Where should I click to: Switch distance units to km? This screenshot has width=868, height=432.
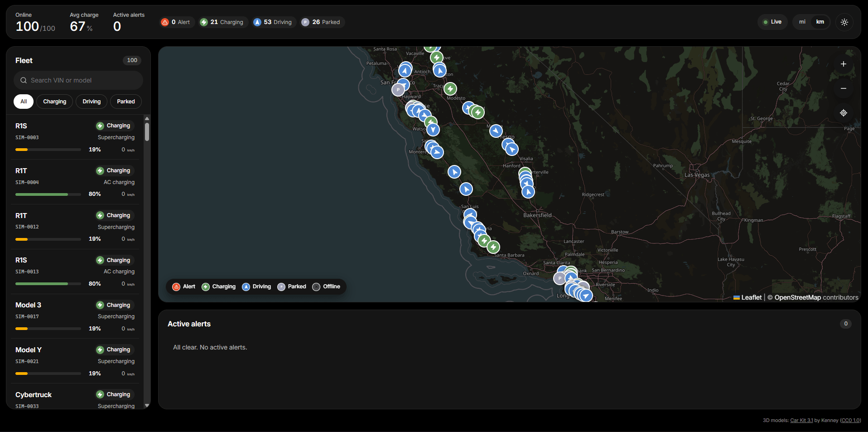tap(820, 22)
